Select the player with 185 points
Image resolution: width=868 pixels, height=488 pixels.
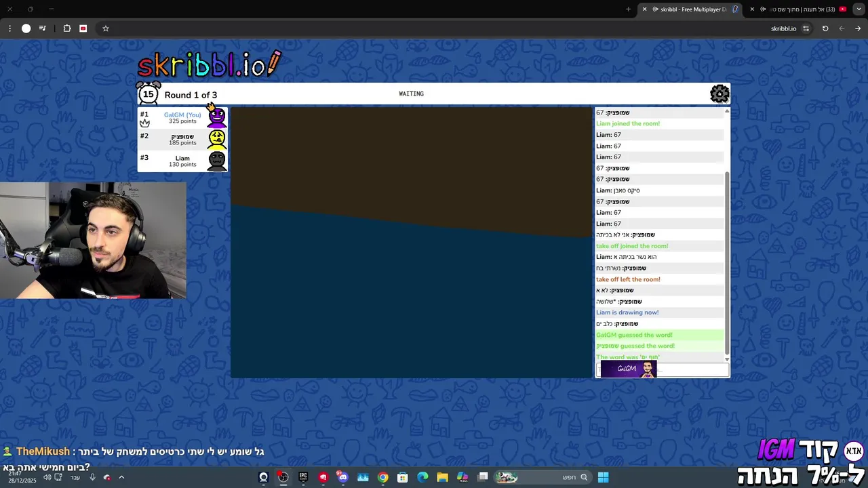(182, 139)
